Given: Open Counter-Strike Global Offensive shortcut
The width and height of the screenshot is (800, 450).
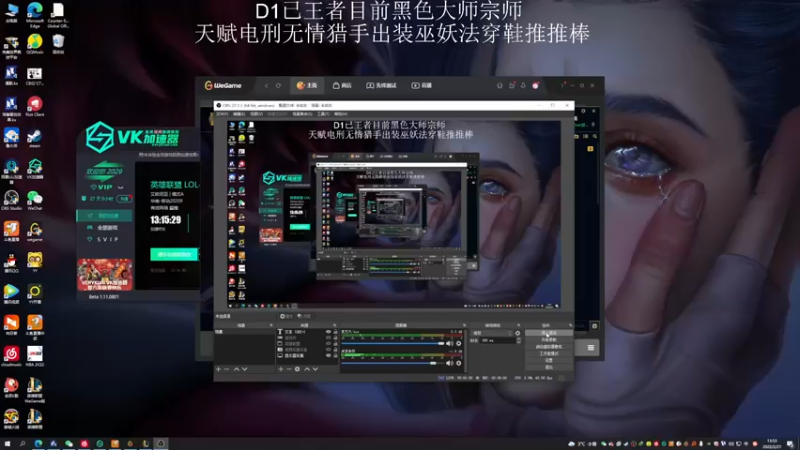Looking at the screenshot, I should [58, 14].
